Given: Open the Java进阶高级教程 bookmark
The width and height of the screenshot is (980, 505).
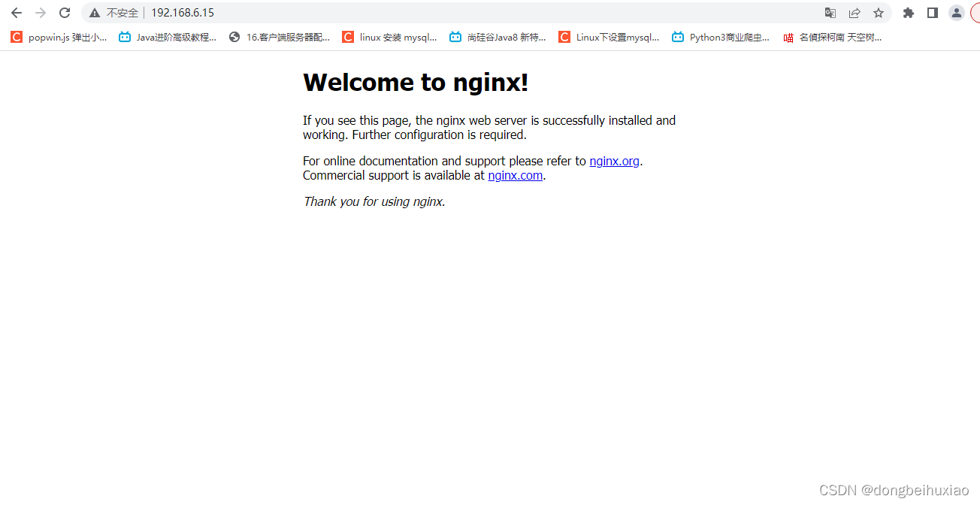Looking at the screenshot, I should coord(168,37).
